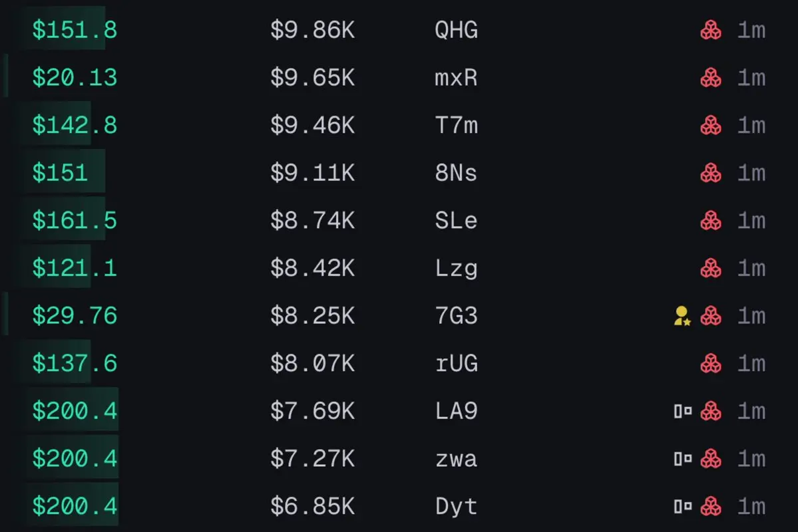Image resolution: width=798 pixels, height=532 pixels.
Task: Select the $29.76 trade amount
Action: 75,316
